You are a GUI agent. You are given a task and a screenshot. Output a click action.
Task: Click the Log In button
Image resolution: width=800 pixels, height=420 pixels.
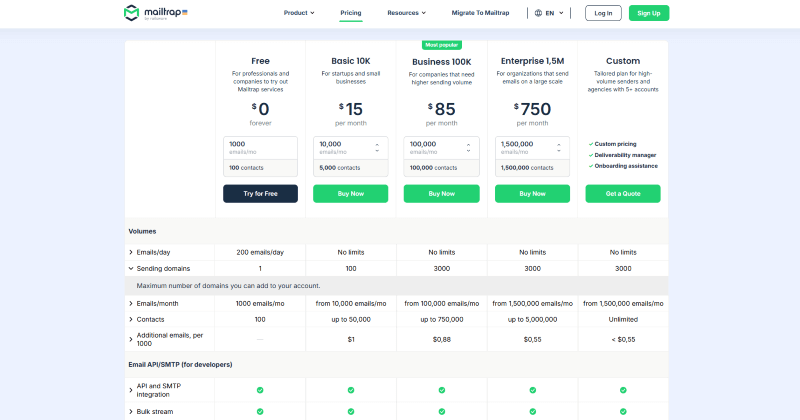(603, 13)
